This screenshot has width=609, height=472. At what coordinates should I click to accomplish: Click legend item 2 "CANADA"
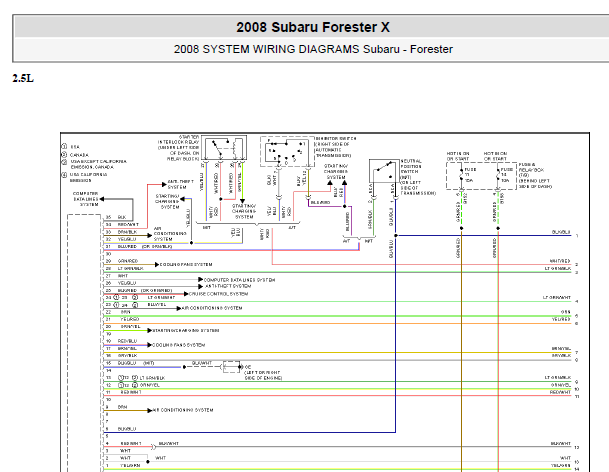click(x=75, y=155)
